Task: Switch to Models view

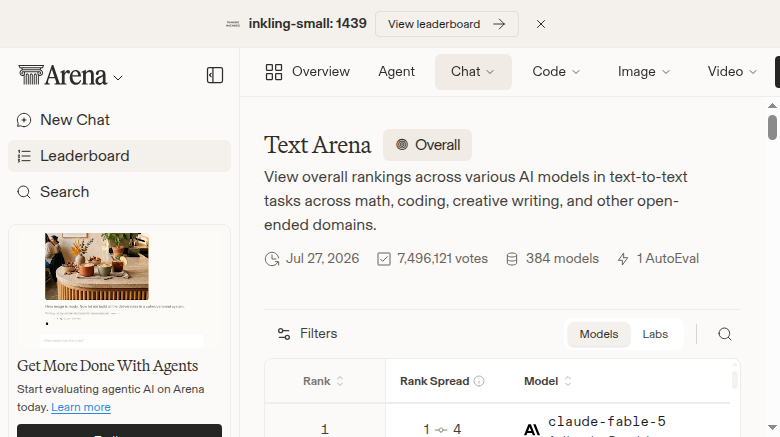Action: point(598,334)
